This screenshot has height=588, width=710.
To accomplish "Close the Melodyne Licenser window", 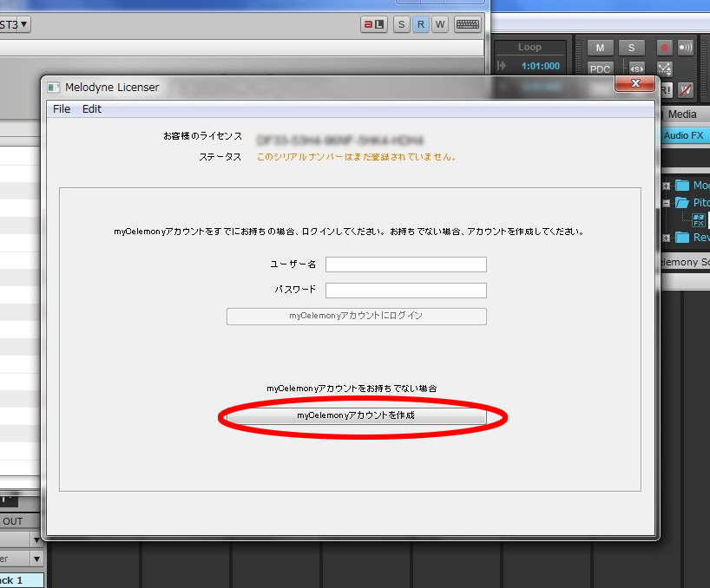I will [634, 83].
